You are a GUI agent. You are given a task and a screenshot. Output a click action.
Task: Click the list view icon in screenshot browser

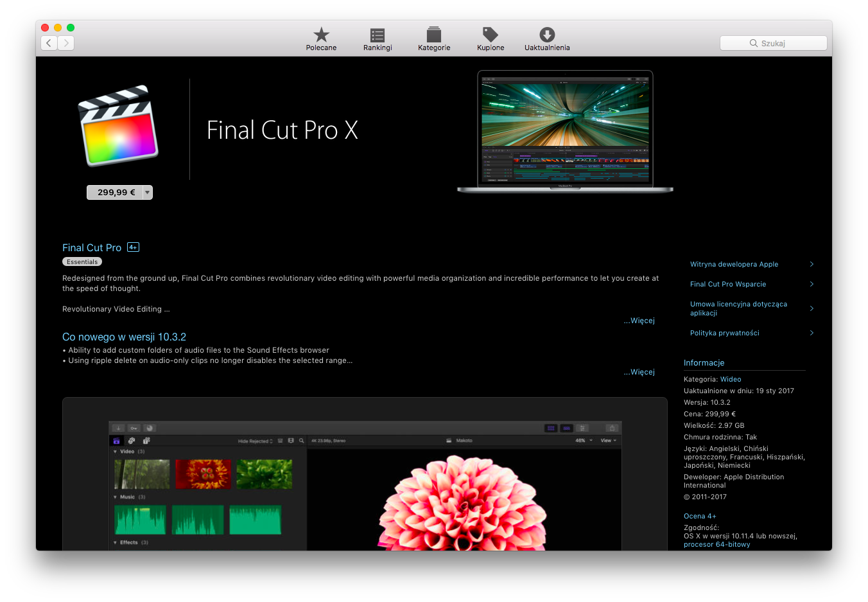281,441
